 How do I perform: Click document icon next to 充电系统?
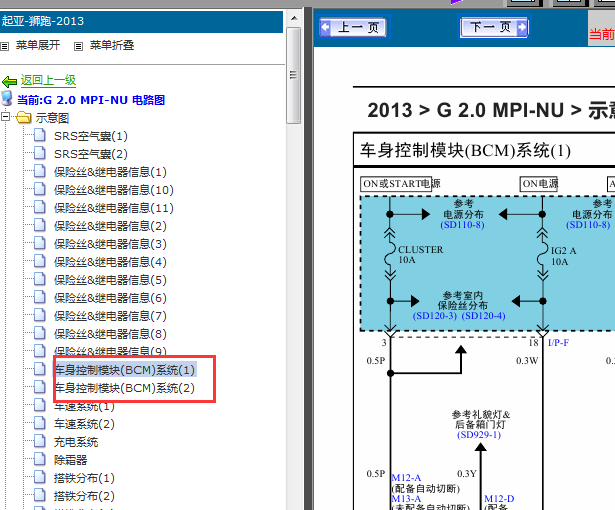click(40, 441)
